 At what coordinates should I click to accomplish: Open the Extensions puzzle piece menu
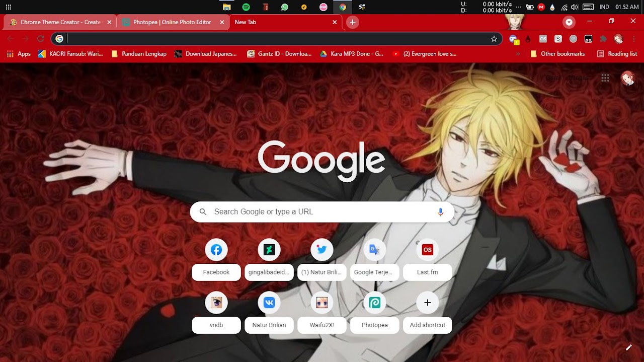point(603,39)
